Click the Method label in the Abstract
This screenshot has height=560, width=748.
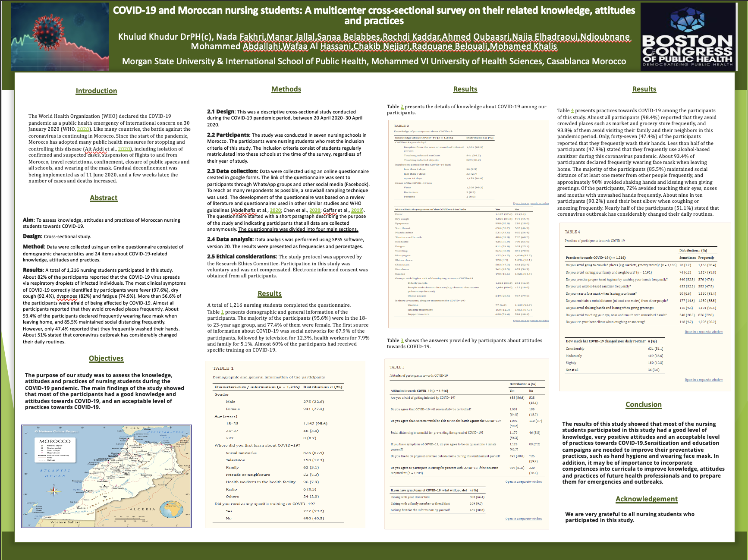[x=34, y=246]
